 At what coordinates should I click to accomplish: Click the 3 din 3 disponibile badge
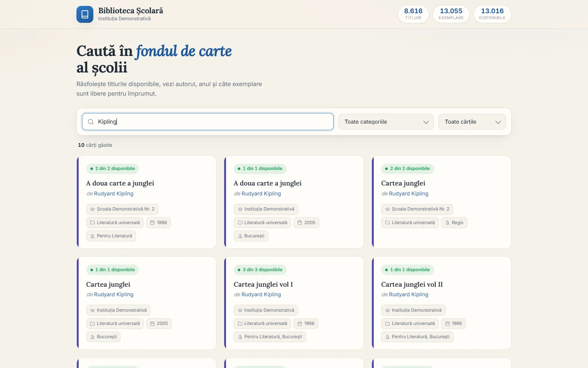tap(260, 270)
